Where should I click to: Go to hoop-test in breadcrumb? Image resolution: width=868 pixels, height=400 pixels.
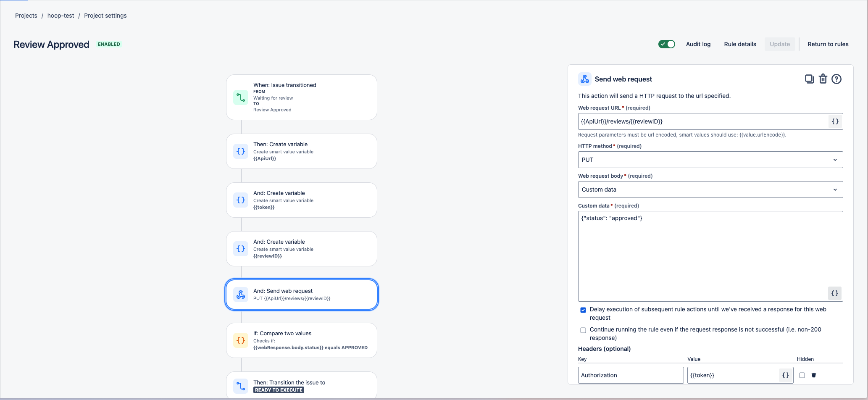point(60,16)
